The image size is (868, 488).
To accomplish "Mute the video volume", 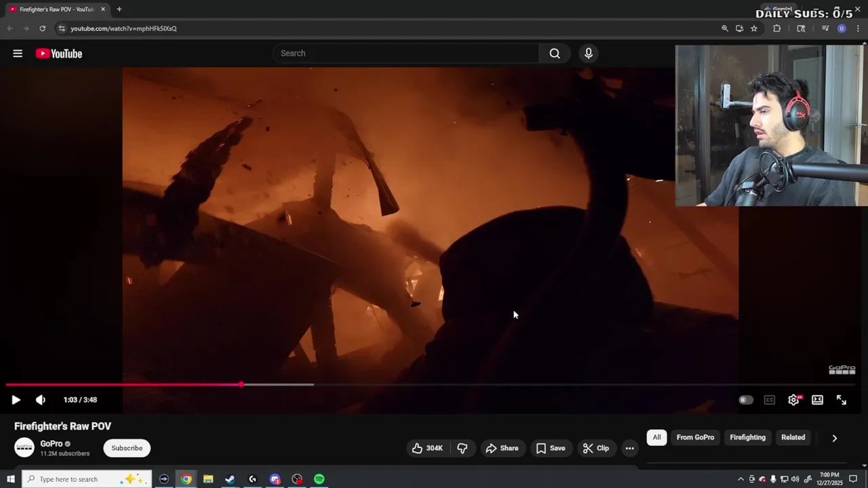I will point(41,400).
